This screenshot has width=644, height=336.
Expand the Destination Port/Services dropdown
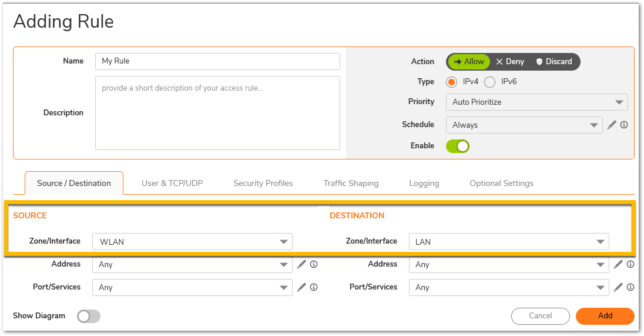tap(509, 288)
